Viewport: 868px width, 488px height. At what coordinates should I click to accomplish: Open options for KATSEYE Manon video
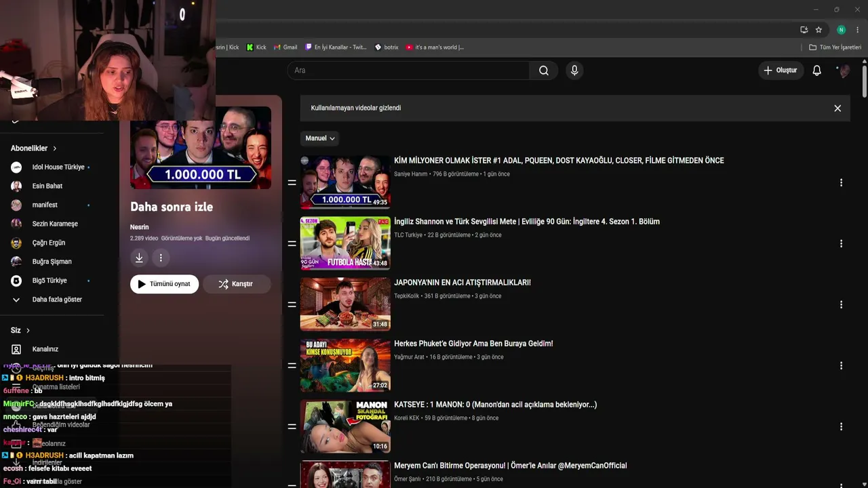point(841,426)
